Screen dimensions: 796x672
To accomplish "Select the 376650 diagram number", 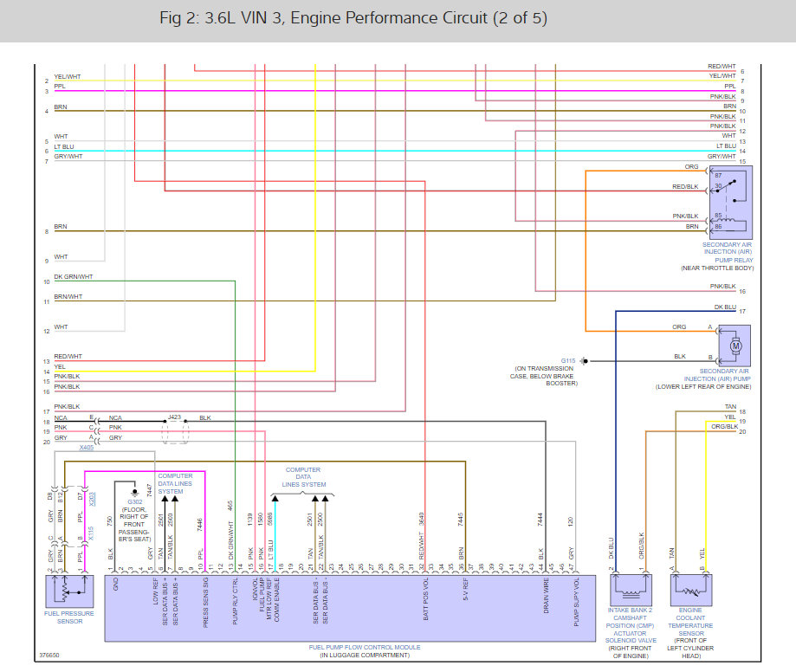I will pos(49,656).
